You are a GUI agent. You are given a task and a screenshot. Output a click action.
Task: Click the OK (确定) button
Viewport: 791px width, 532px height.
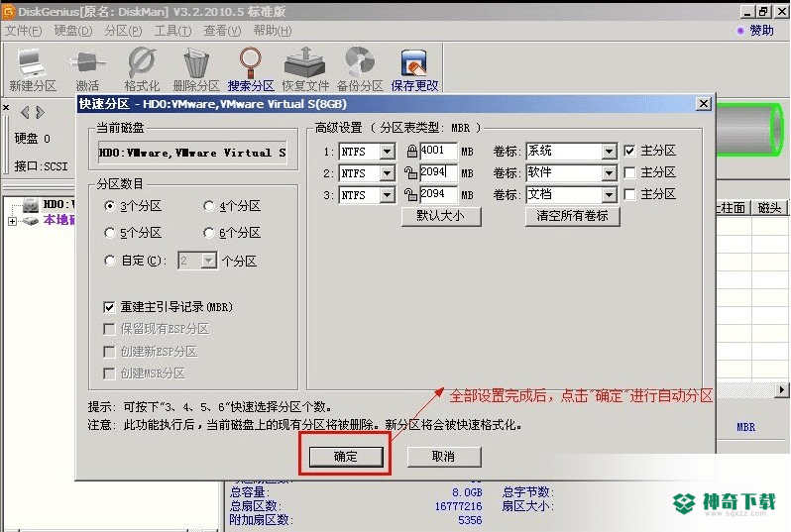click(346, 457)
